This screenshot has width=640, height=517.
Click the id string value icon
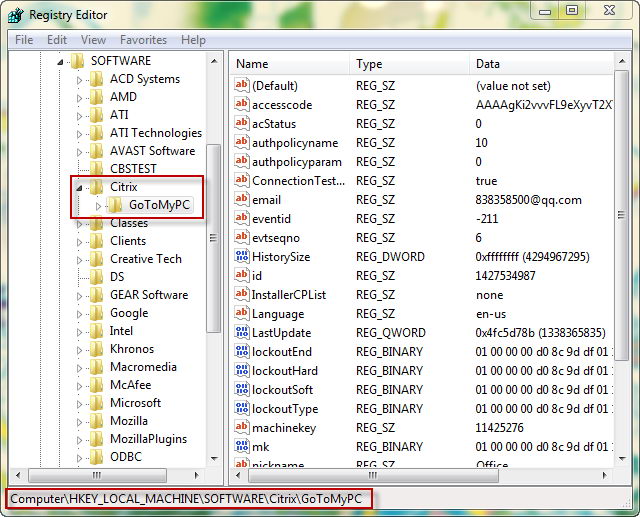coord(242,275)
